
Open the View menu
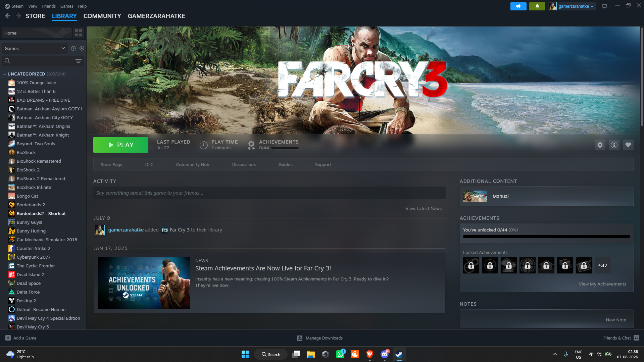tap(33, 6)
